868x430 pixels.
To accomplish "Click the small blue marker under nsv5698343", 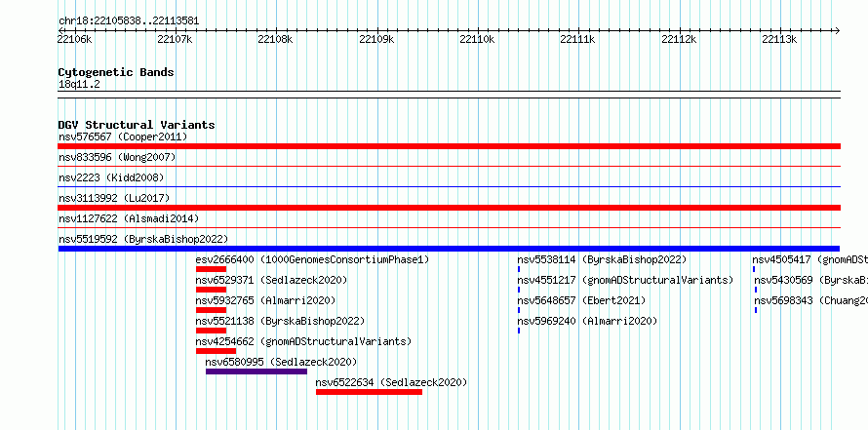I will tap(756, 310).
